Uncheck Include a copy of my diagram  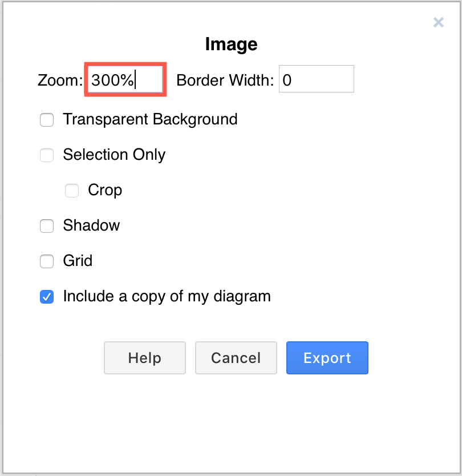point(47,296)
